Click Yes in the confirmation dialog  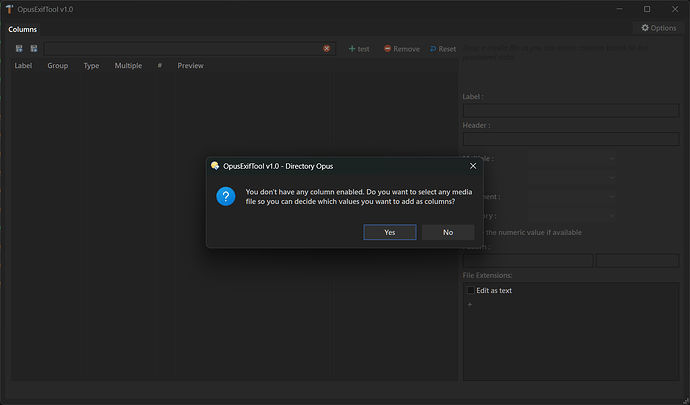389,232
